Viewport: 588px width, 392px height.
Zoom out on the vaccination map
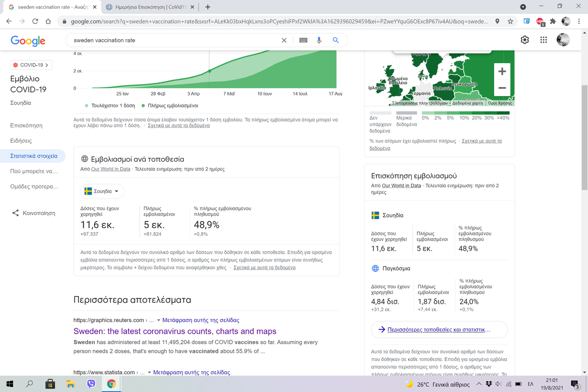coord(502,88)
